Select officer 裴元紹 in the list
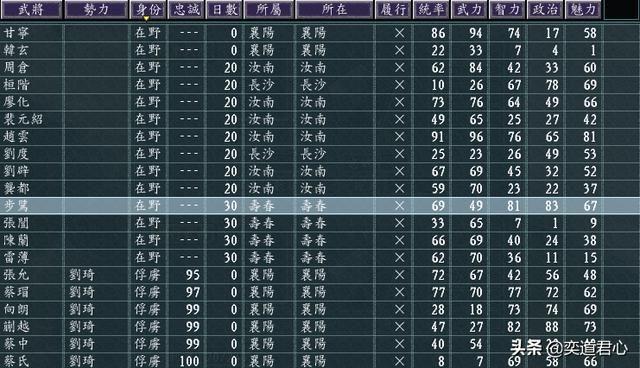 click(x=23, y=119)
